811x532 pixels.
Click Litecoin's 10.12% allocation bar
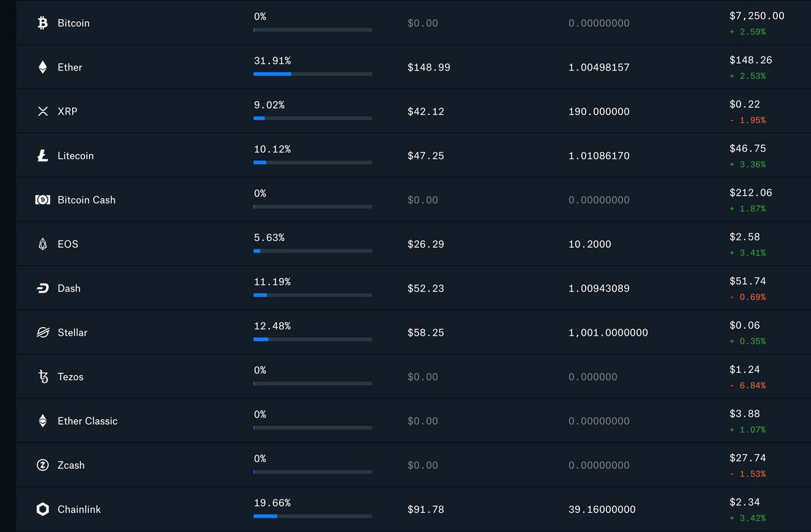click(x=313, y=162)
